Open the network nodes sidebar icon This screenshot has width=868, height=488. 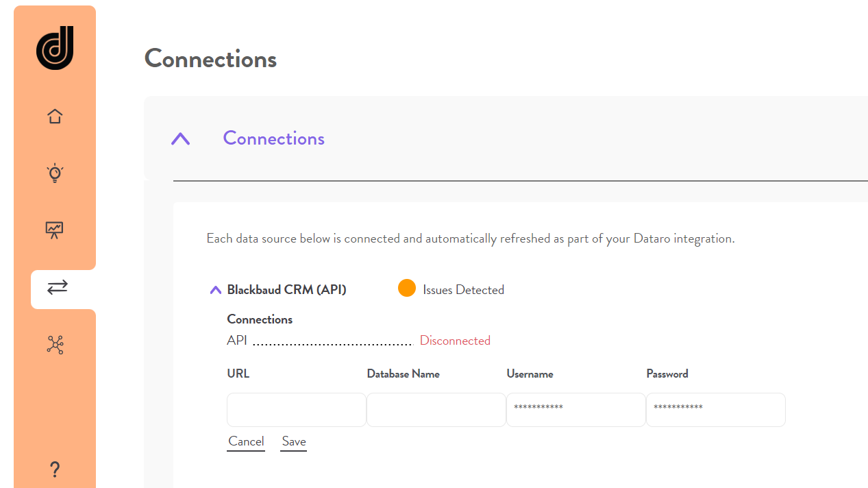[55, 345]
